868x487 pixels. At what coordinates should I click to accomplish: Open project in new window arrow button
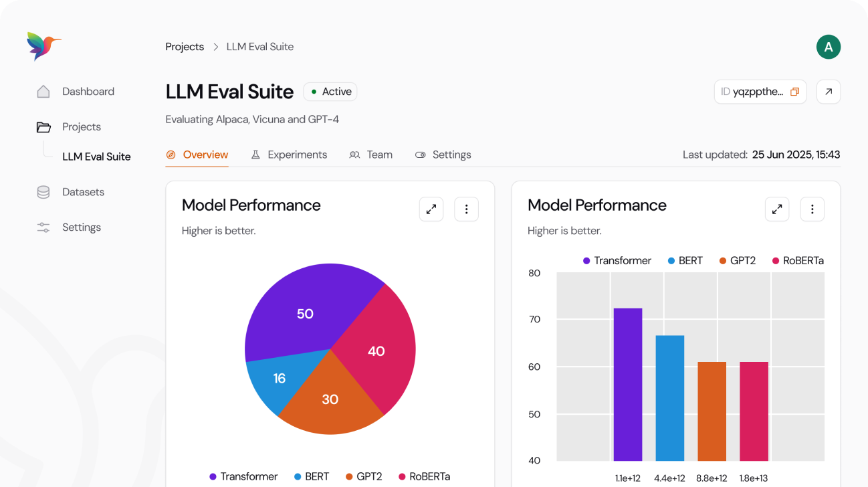[x=829, y=92]
